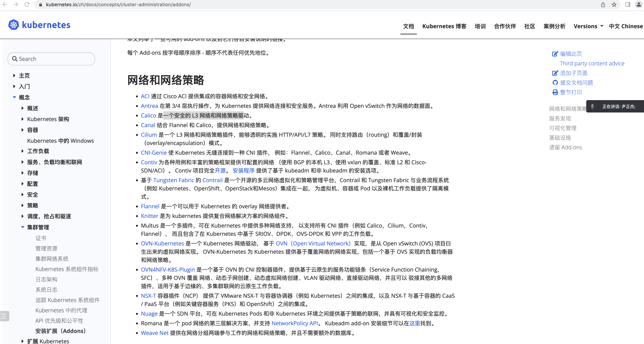644x344 pixels.
Task: Open the Versions dropdown
Action: 588,26
